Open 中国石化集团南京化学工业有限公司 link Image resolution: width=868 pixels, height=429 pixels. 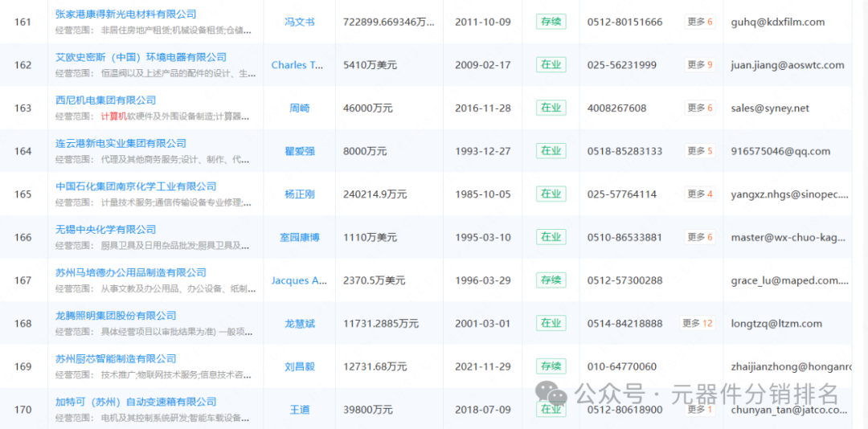(136, 187)
